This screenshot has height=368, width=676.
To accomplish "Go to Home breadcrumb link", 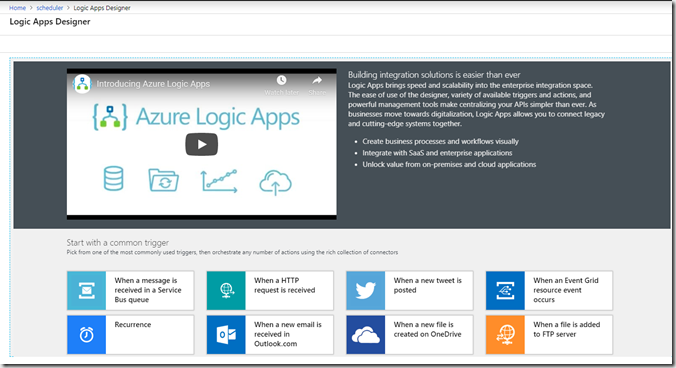I will coord(17,8).
